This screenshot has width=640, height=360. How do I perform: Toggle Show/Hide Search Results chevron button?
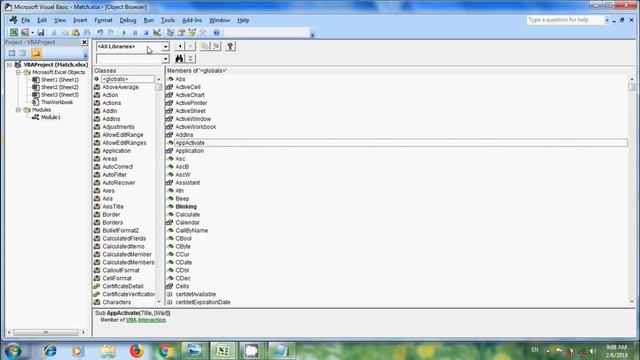[x=190, y=58]
